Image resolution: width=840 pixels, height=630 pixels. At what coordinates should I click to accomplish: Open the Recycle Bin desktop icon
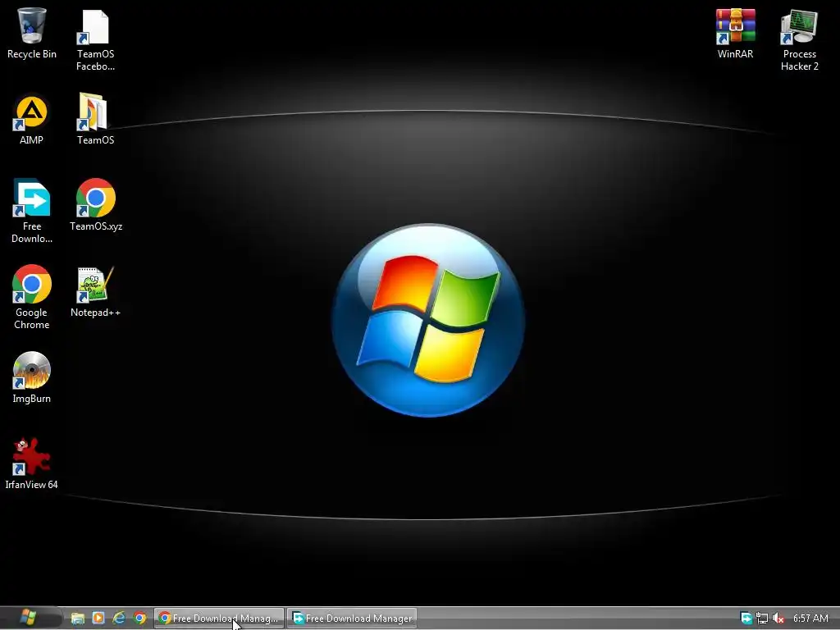(x=32, y=33)
